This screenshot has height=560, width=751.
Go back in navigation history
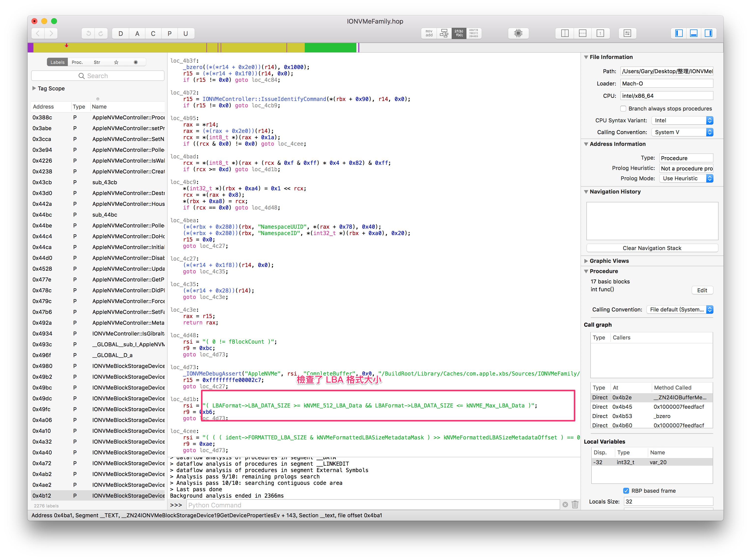click(x=38, y=33)
